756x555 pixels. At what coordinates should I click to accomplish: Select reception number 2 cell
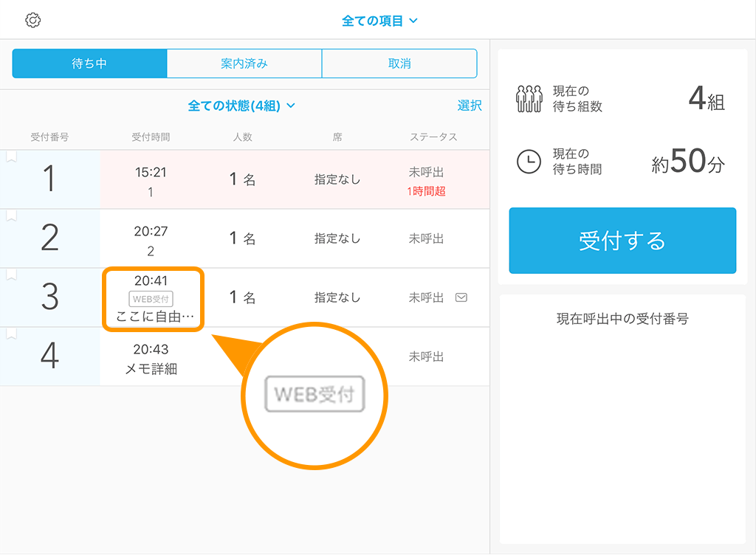[49, 238]
